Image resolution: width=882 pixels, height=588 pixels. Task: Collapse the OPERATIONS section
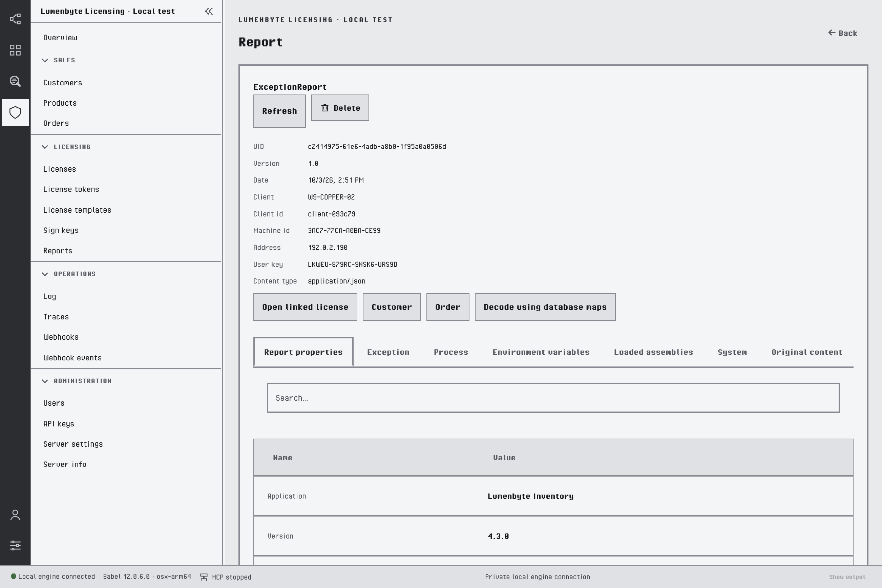coord(45,274)
